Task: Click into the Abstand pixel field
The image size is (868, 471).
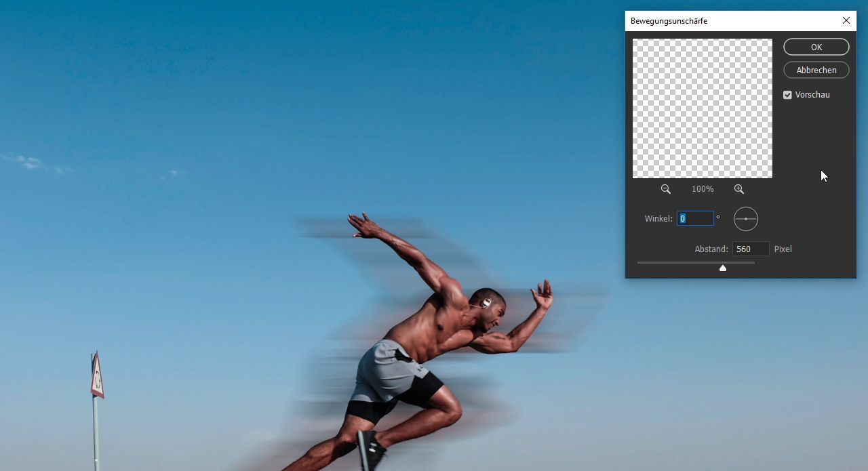Action: 751,249
